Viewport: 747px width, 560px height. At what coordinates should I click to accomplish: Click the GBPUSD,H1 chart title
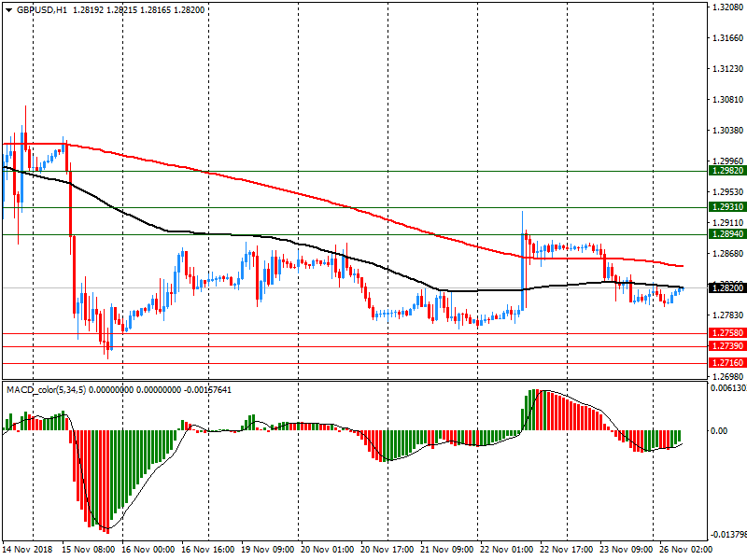(41, 9)
